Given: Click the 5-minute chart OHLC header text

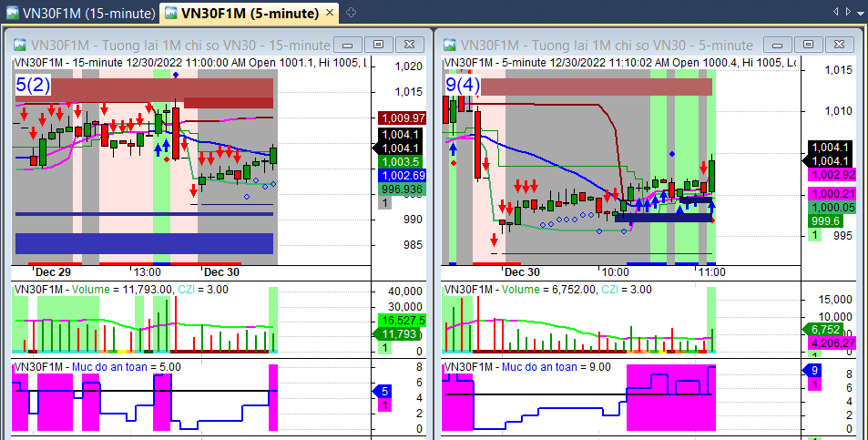Looking at the screenshot, I should (619, 63).
